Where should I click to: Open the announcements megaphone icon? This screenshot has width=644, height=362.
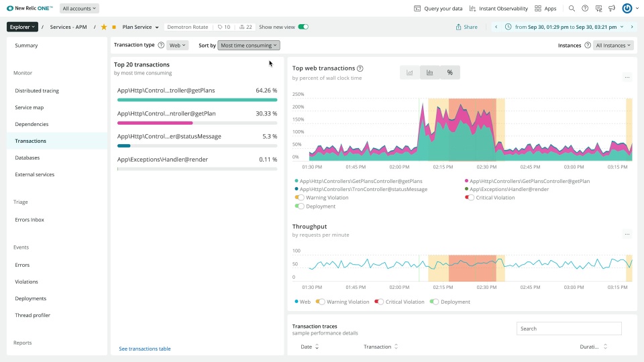[x=612, y=8]
